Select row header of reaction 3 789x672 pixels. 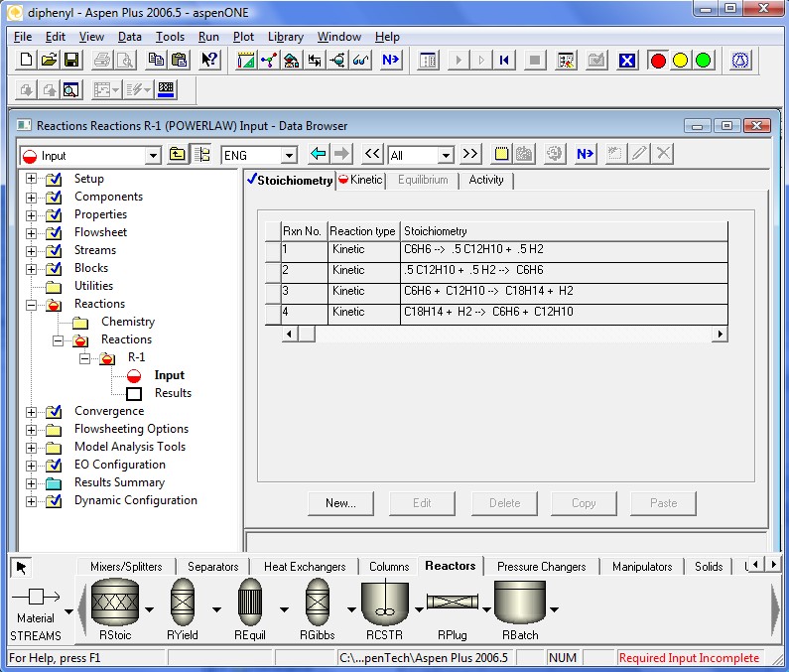[x=272, y=291]
